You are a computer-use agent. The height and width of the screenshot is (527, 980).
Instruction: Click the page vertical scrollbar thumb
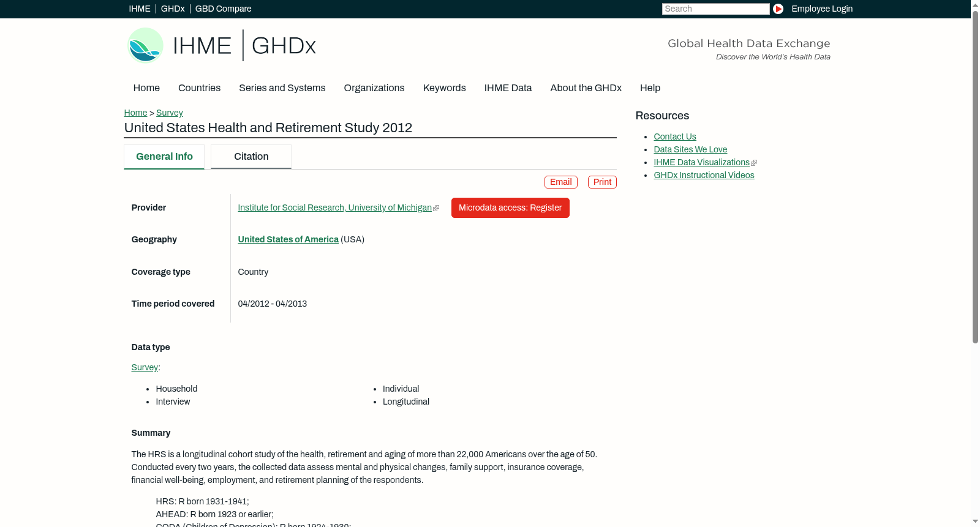point(975,176)
